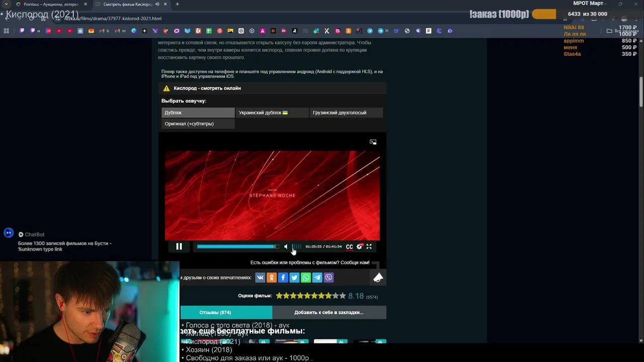
Task: Open a new browser tab
Action: click(177, 4)
